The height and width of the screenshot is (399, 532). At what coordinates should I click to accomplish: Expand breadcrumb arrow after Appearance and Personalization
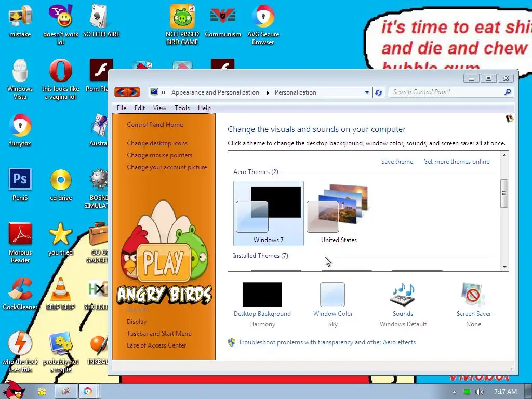268,92
